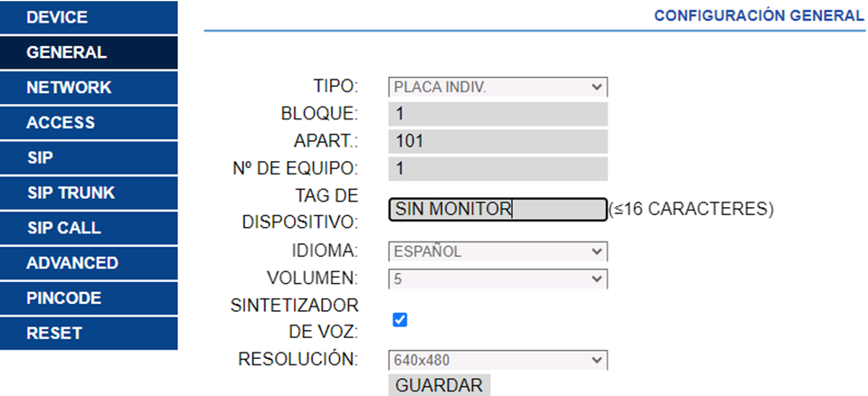Click the BLOQUE input field
868x396 pixels.
[497, 114]
